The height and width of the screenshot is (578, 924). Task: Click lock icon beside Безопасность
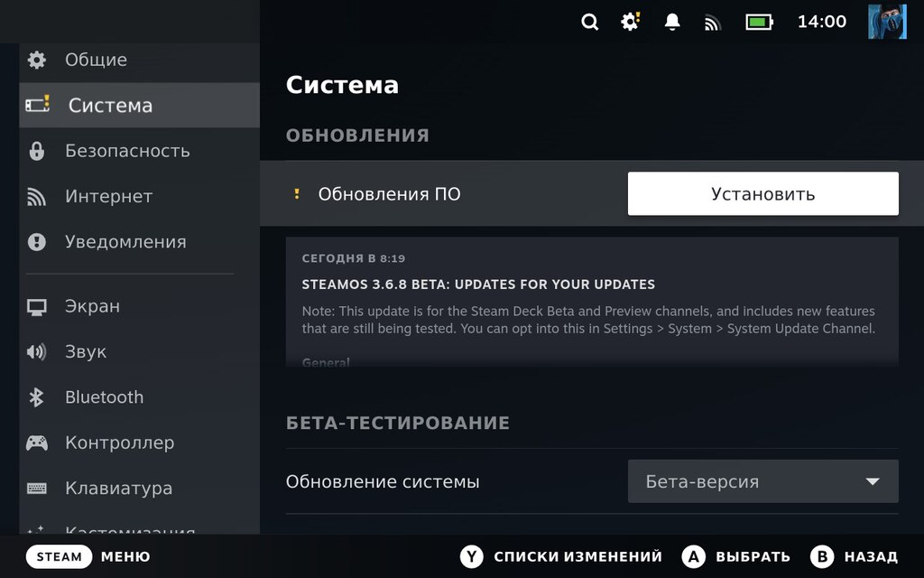36,151
